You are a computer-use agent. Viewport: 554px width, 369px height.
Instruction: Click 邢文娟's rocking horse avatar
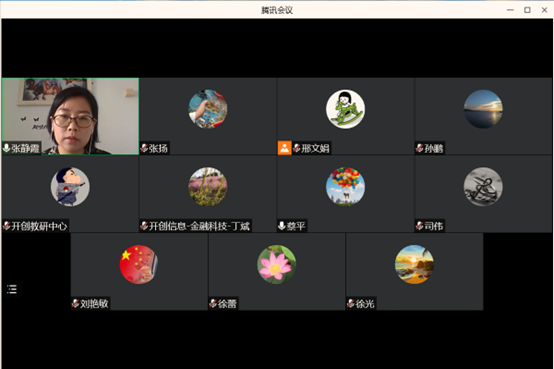pos(345,109)
